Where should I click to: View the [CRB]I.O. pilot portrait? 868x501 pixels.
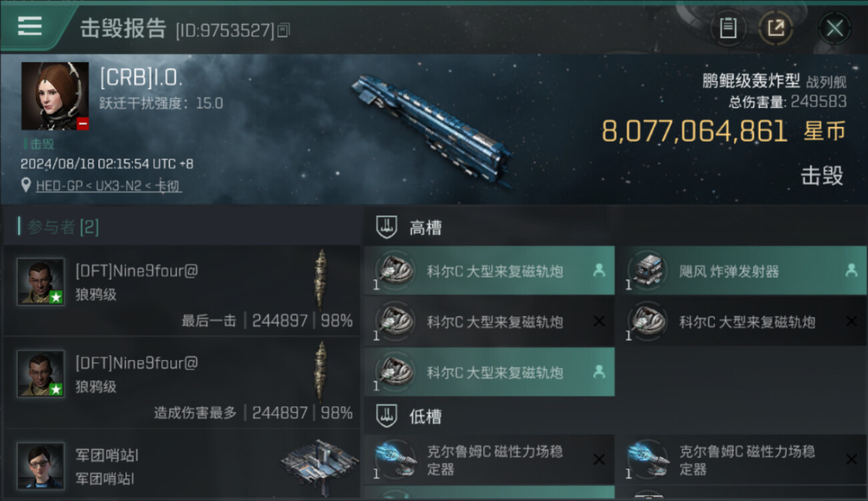pos(55,96)
